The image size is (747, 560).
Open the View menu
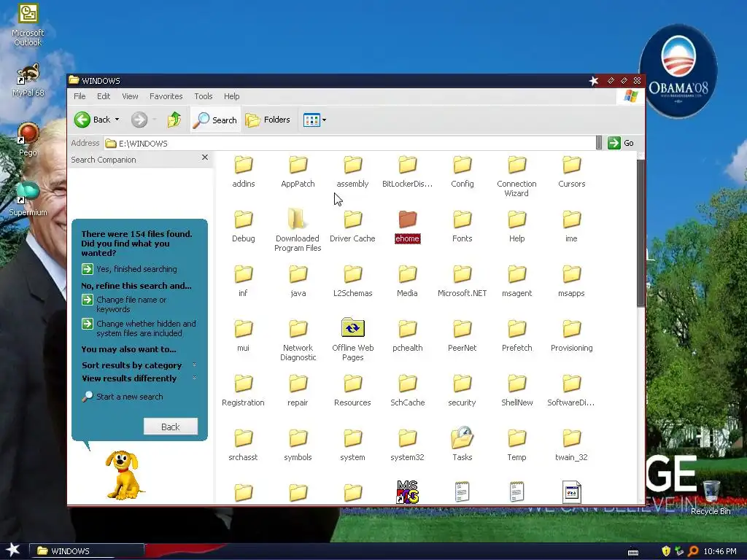(x=130, y=96)
